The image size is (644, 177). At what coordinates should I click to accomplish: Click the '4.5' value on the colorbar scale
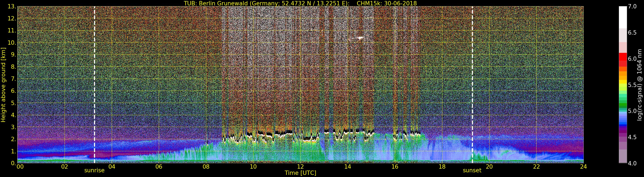(632, 137)
